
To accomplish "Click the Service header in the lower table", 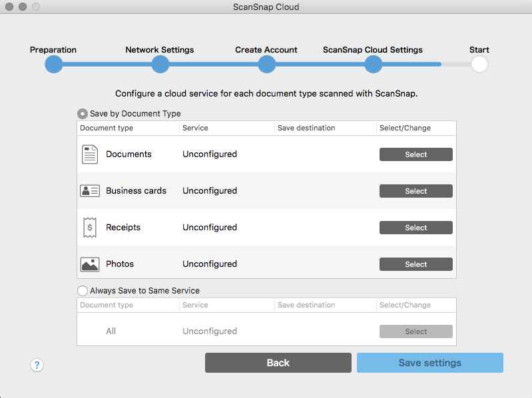I will point(195,305).
